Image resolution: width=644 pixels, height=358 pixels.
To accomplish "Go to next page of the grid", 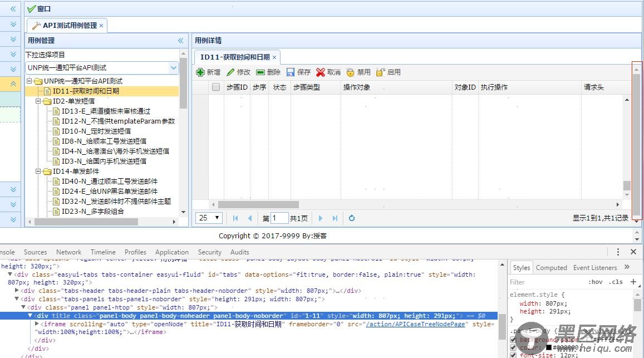I will [x=321, y=218].
